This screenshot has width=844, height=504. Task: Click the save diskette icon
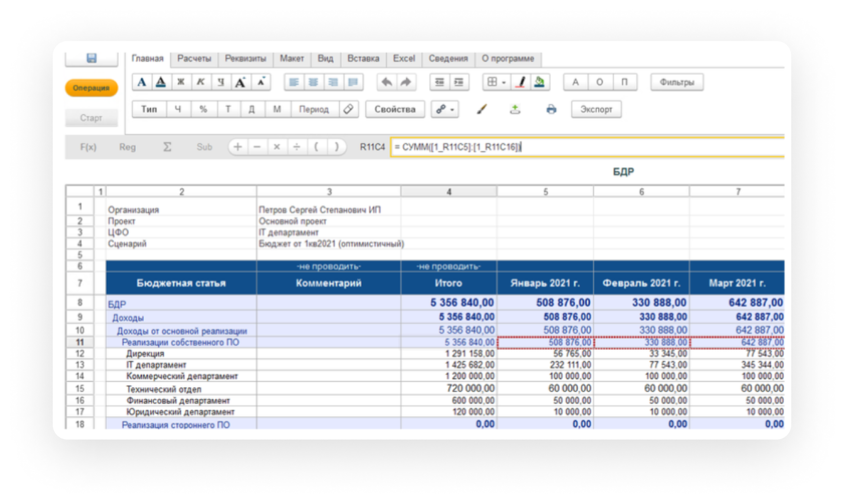[x=91, y=59]
